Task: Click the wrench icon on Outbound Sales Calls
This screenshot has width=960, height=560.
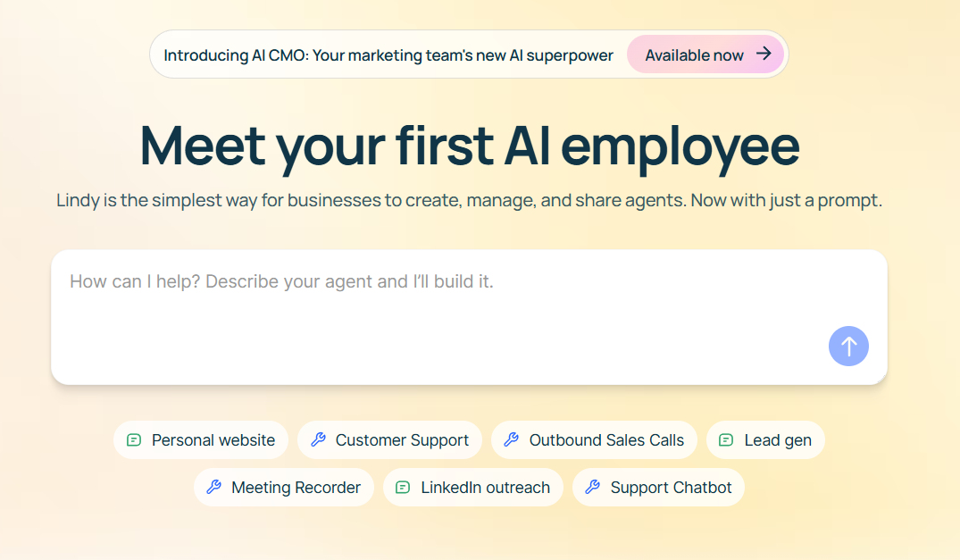Action: click(x=512, y=440)
